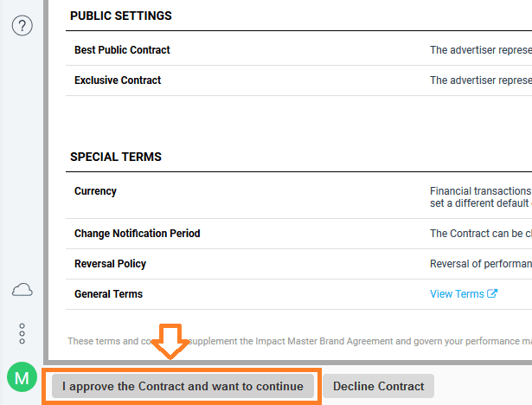This screenshot has width=532, height=405.
Task: Open the green M account avatar
Action: point(22,377)
